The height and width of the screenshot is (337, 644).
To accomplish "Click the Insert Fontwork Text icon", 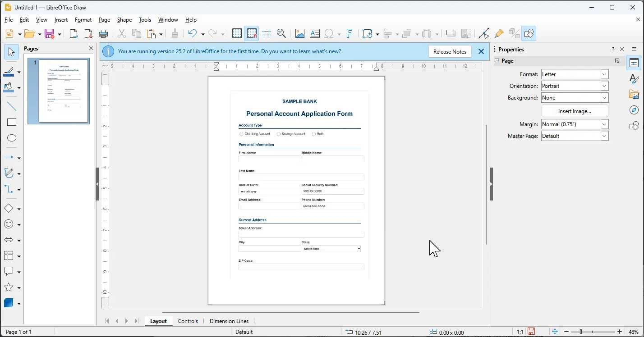I will coord(350,33).
